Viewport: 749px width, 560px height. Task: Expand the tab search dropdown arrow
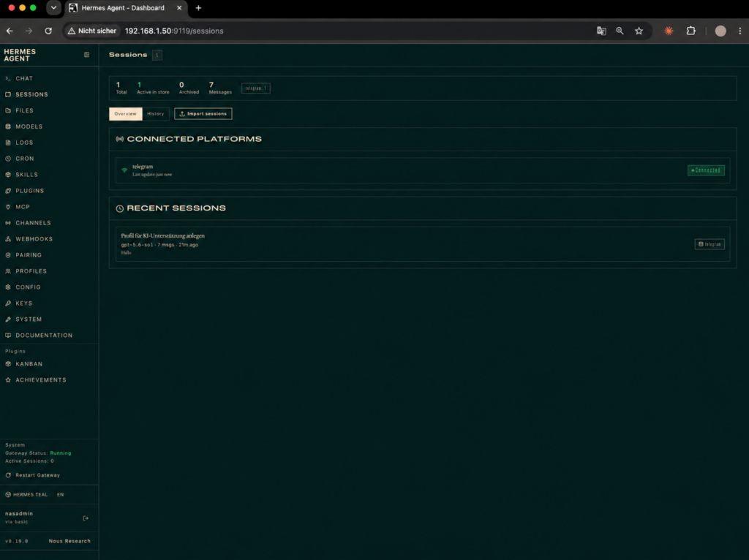(x=53, y=7)
